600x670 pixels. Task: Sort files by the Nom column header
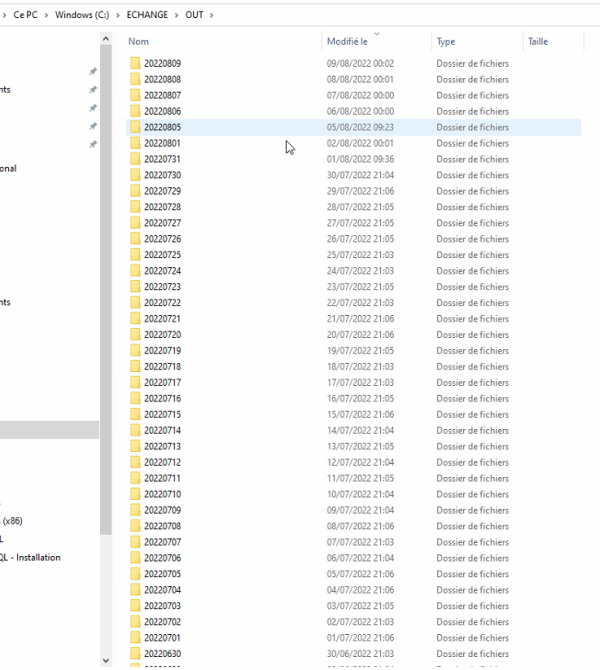click(x=139, y=41)
